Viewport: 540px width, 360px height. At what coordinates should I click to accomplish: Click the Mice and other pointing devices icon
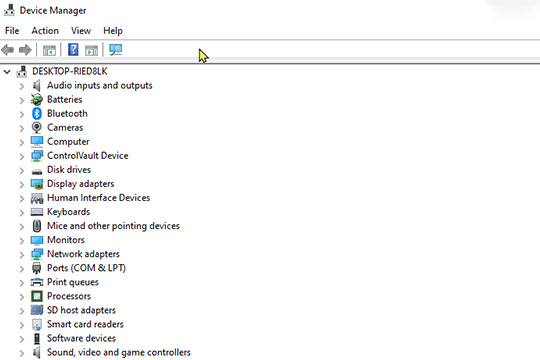37,226
